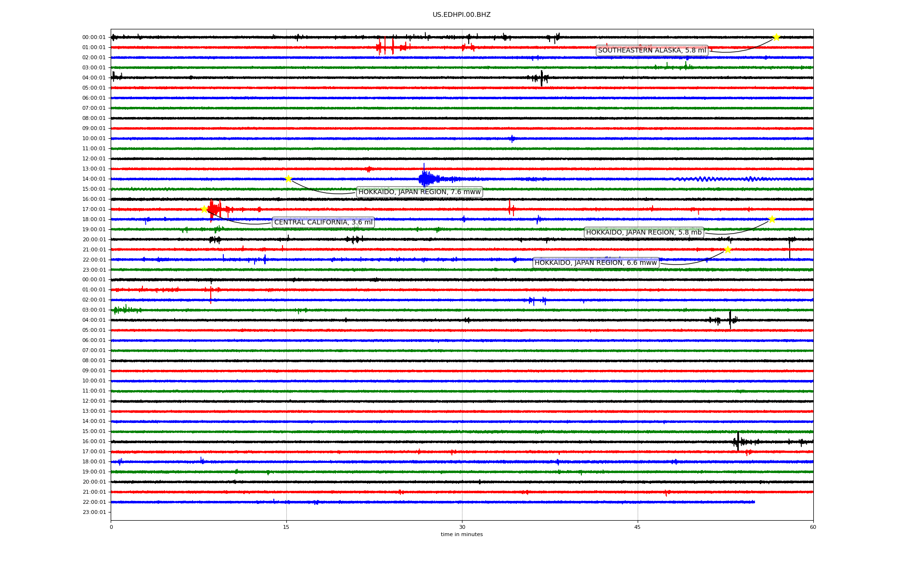924x578 pixels.
Task: Click the Central California event star marker
Action: (x=204, y=209)
